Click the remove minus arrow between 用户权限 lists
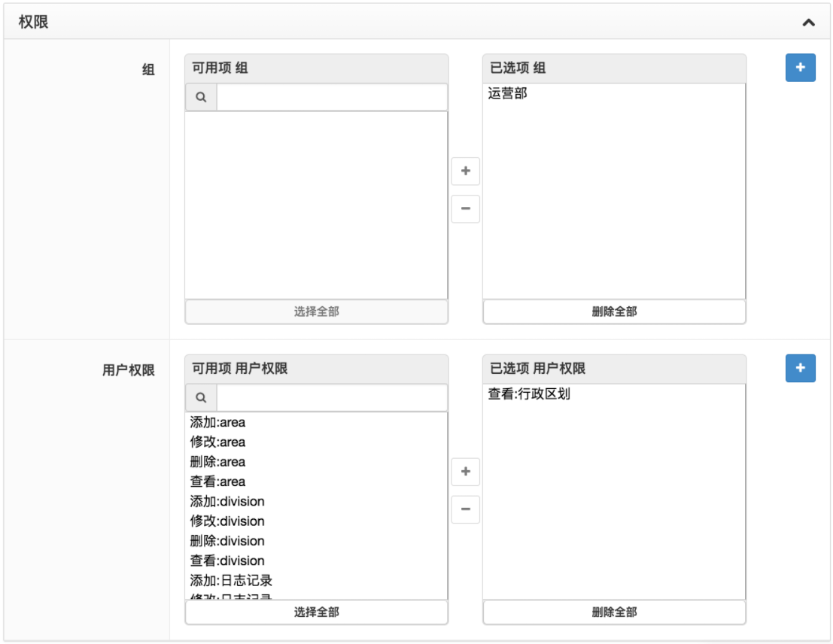 465,509
